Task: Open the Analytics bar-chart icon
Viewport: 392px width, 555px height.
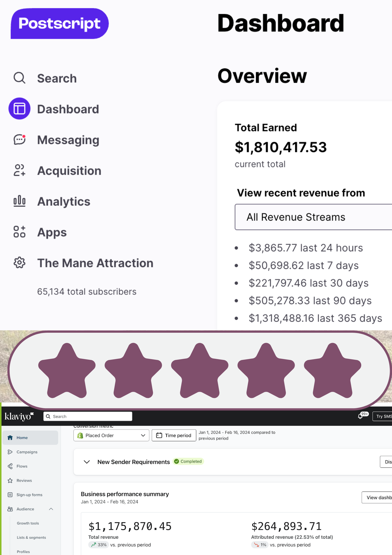Action: 19,201
